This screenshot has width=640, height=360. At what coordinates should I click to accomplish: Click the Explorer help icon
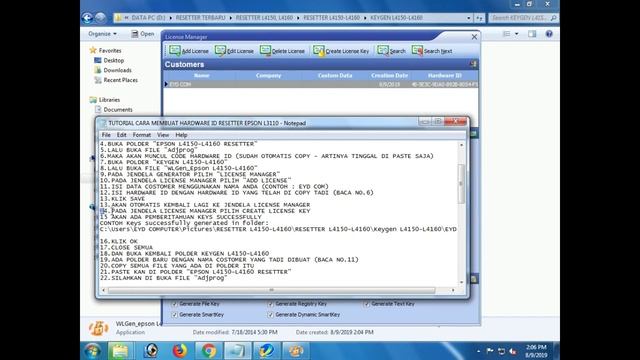coord(549,34)
